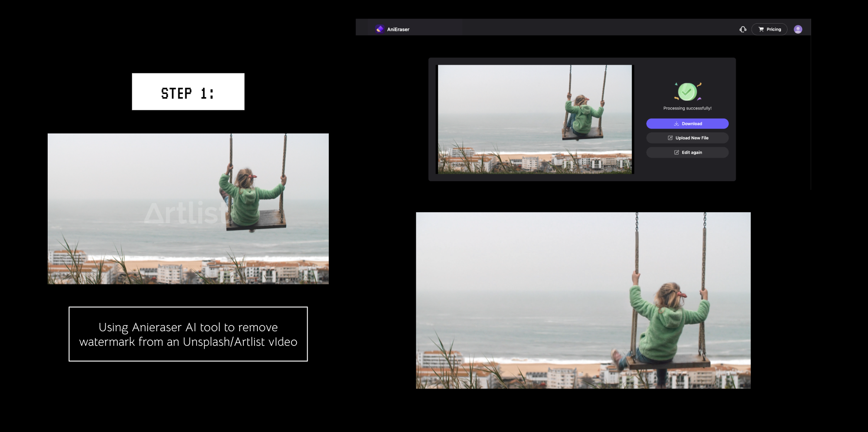Click the green success checkmark icon

[x=687, y=92]
